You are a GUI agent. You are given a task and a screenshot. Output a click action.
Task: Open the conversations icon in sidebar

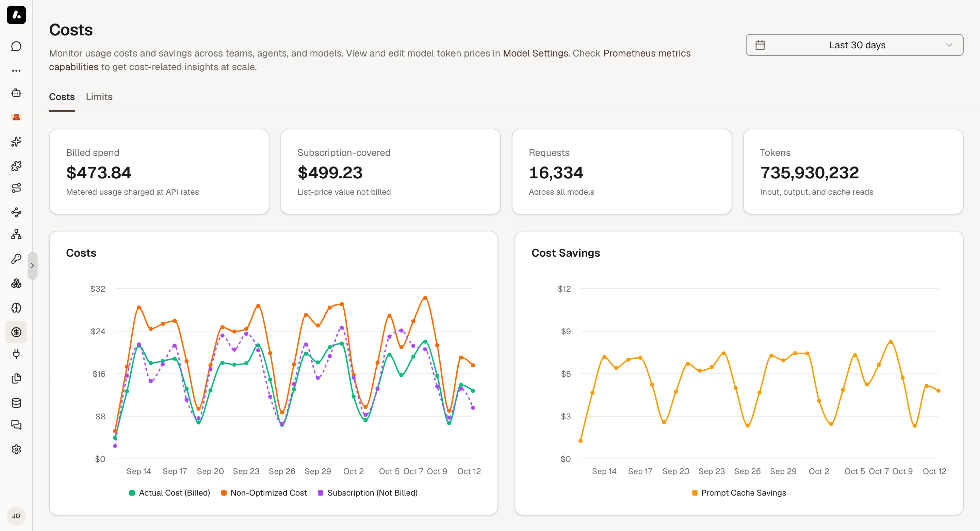tap(16, 425)
